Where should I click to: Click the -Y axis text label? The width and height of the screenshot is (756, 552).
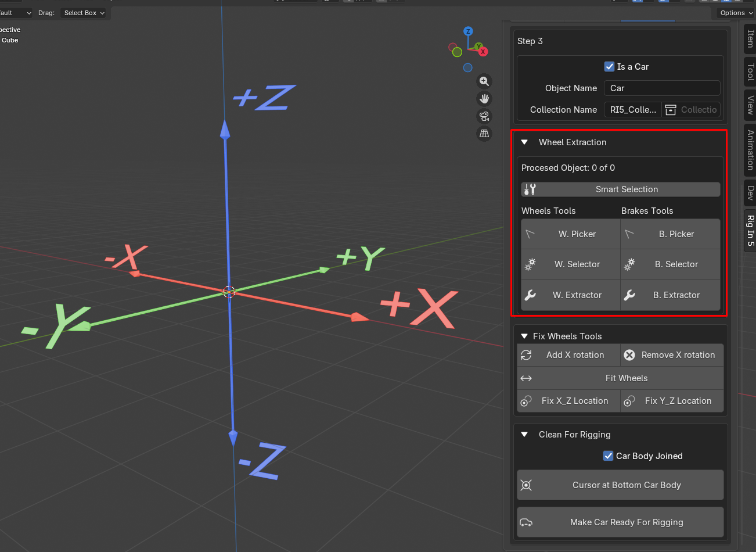(56, 327)
